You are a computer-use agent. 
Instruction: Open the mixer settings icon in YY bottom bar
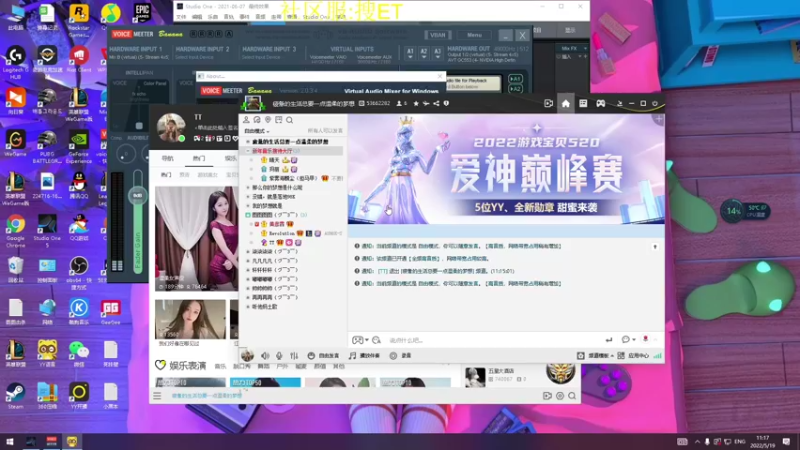pos(294,356)
